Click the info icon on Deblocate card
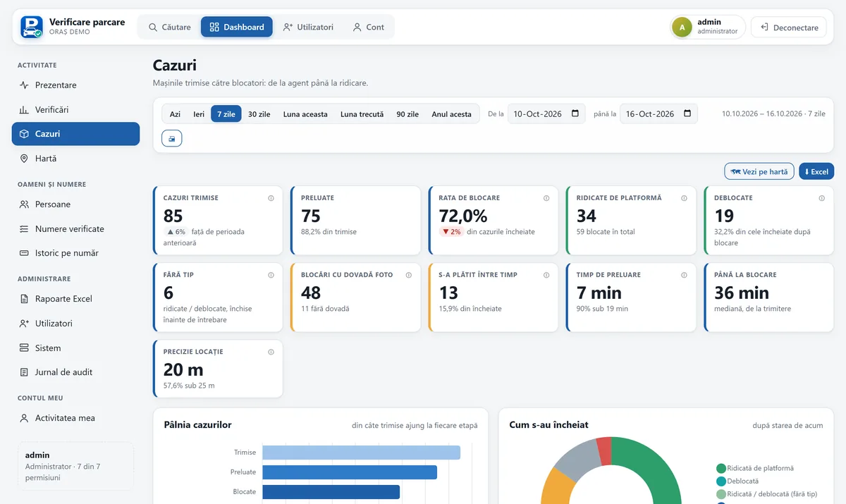Image resolution: width=846 pixels, height=504 pixels. tap(822, 198)
